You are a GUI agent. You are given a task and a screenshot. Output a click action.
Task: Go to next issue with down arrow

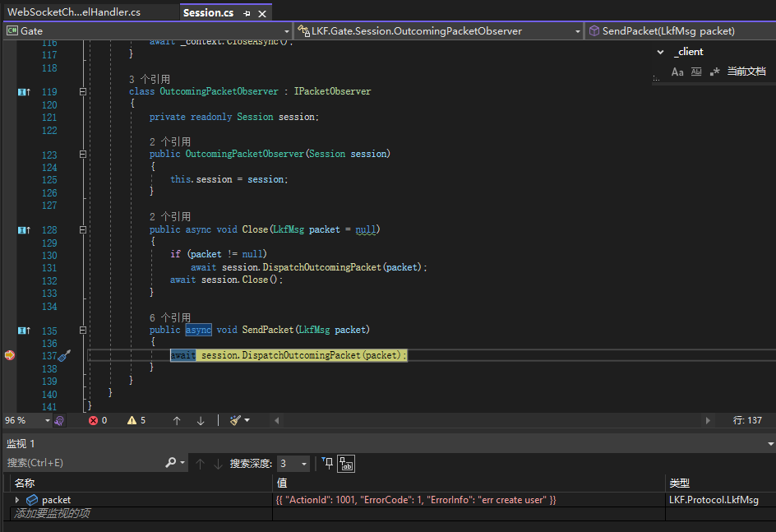[201, 420]
